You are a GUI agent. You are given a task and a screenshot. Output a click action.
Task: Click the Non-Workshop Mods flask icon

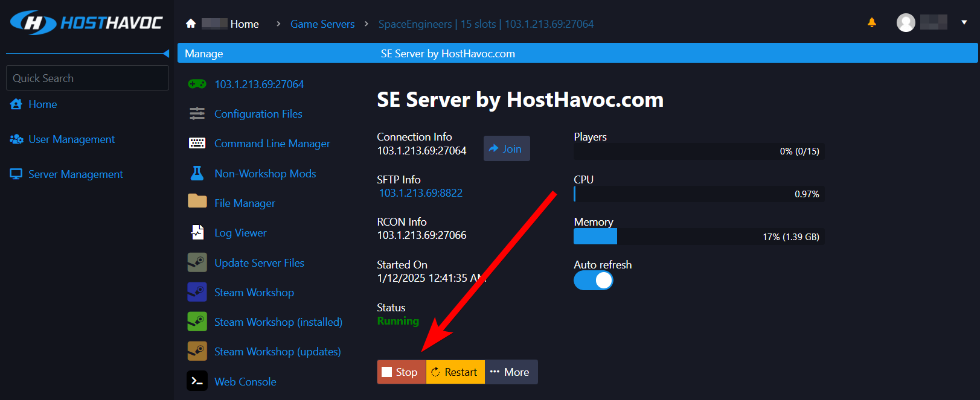pyautogui.click(x=197, y=173)
